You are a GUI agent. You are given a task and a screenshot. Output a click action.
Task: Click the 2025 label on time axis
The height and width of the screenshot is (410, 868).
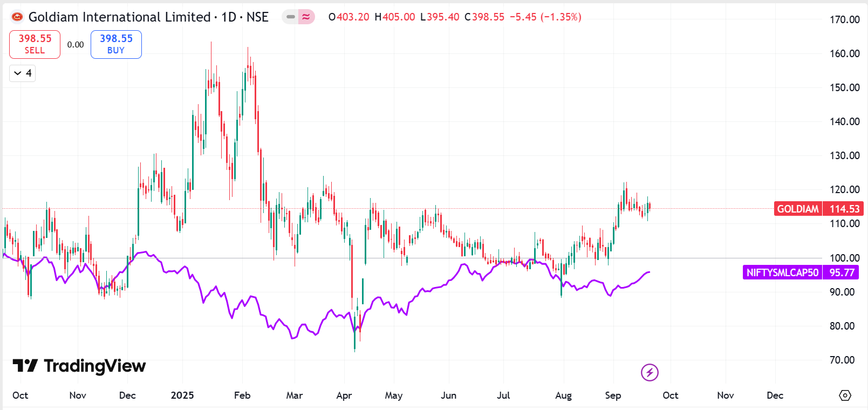click(x=182, y=395)
